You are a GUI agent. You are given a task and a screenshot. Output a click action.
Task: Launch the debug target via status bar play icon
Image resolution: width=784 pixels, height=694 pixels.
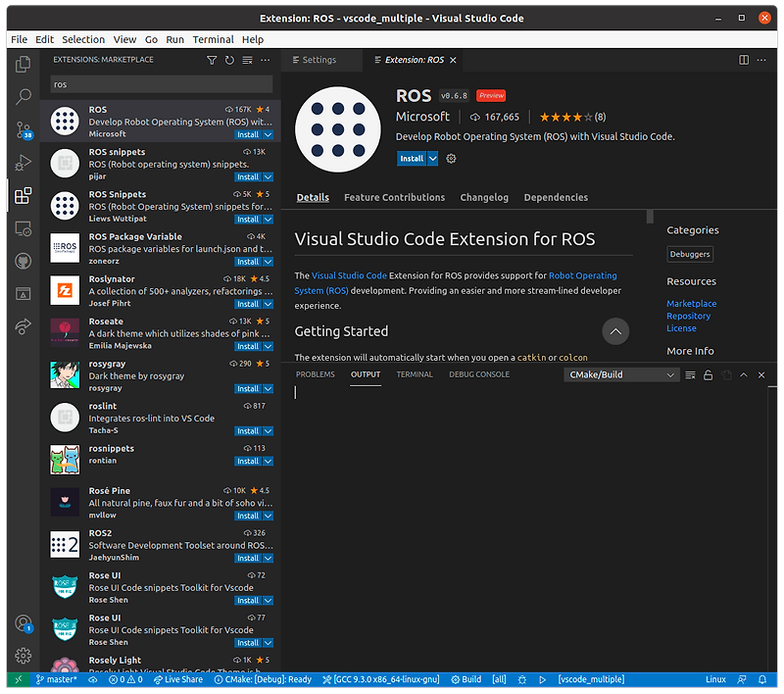542,678
